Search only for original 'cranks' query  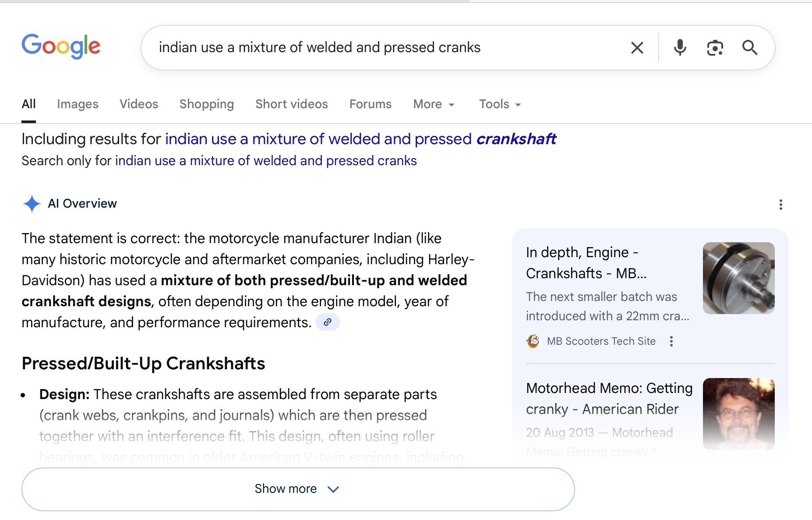pyautogui.click(x=266, y=161)
